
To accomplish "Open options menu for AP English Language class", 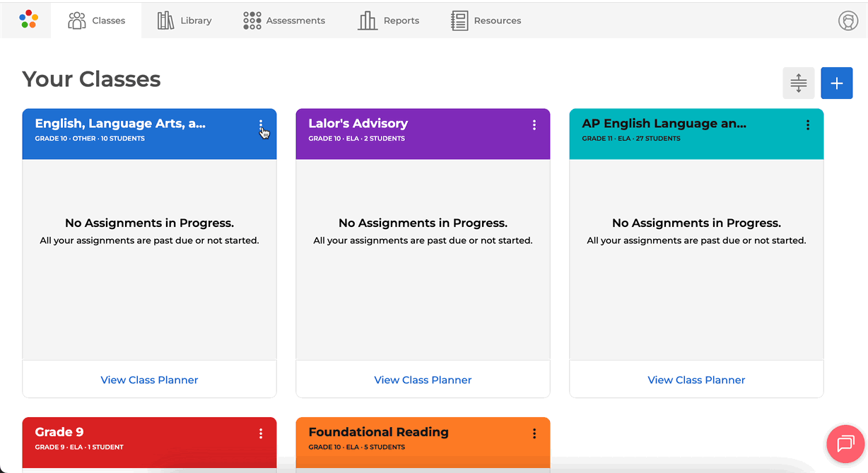I will (x=808, y=125).
